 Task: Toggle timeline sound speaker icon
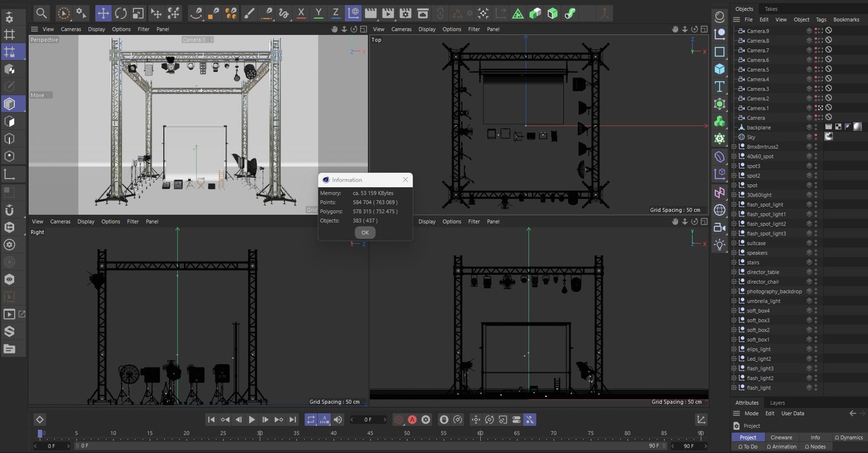click(338, 420)
